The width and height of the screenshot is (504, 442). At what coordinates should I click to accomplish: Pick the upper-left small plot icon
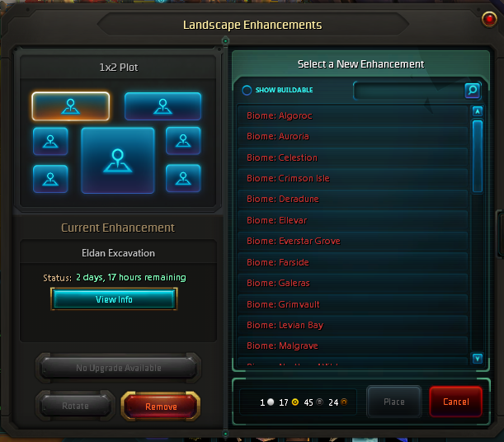point(50,141)
